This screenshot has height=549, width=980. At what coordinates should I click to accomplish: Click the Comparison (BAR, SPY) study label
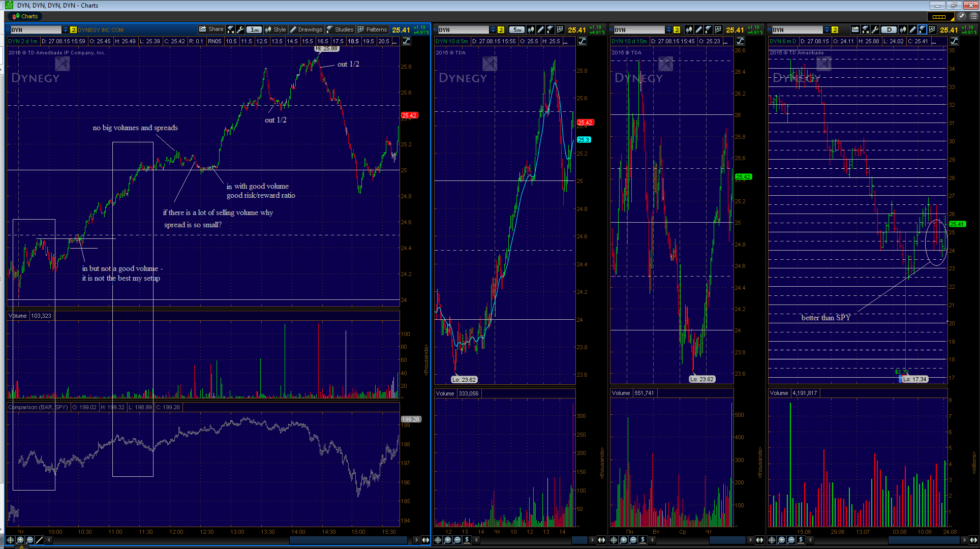pyautogui.click(x=38, y=407)
